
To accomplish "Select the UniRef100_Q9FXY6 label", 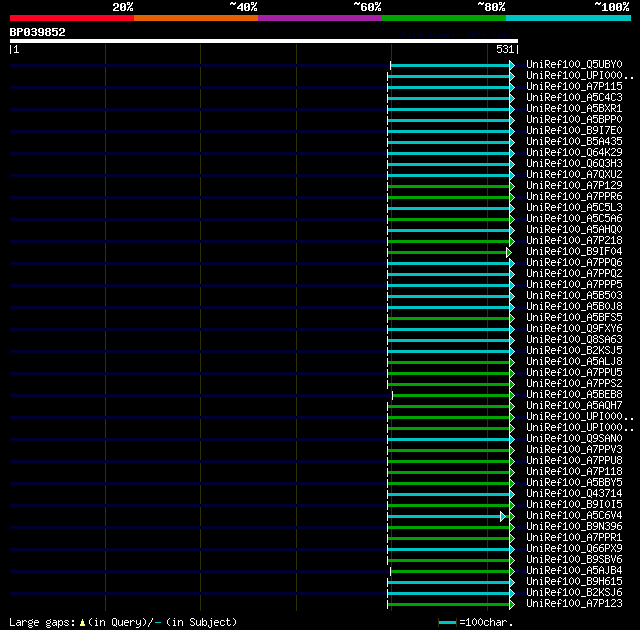I will [574, 329].
